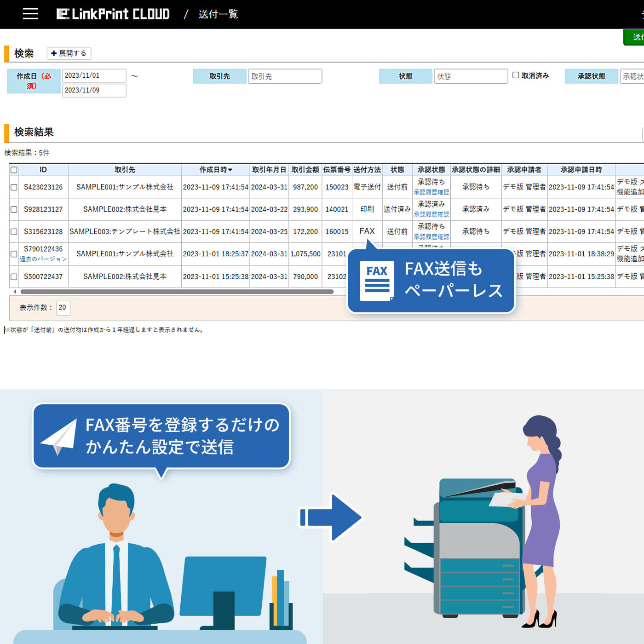Click the 表示件数 value field showing 20
This screenshot has height=644, width=644.
point(63,308)
